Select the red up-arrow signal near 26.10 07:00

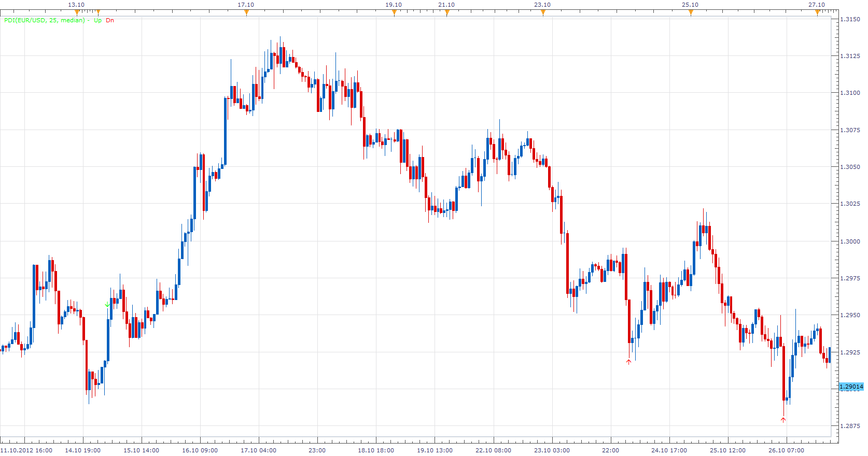pos(783,420)
